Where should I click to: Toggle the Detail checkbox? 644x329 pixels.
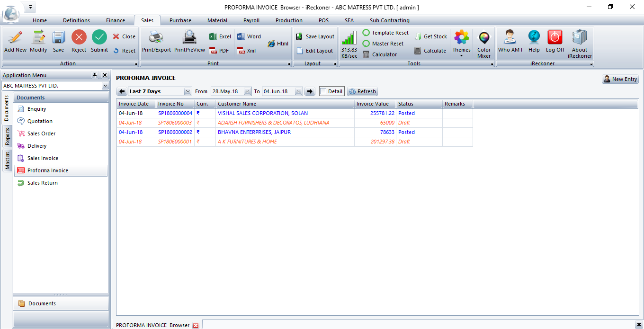[323, 91]
